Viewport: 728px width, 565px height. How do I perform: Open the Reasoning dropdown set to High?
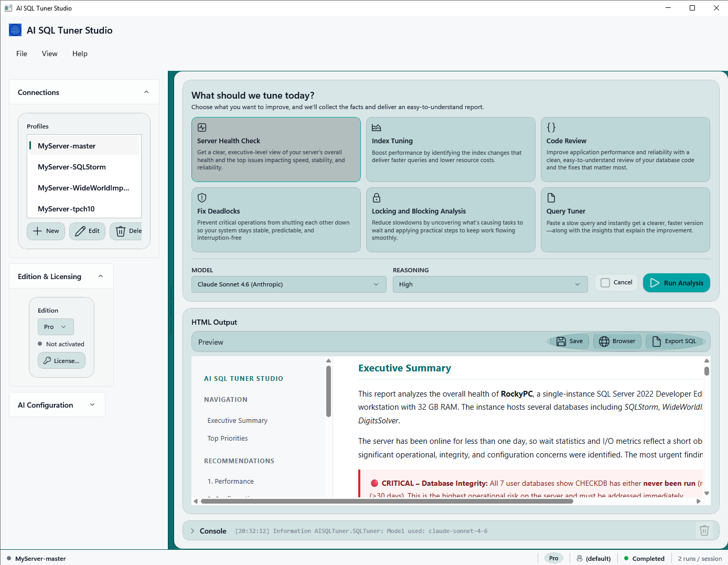tap(490, 284)
